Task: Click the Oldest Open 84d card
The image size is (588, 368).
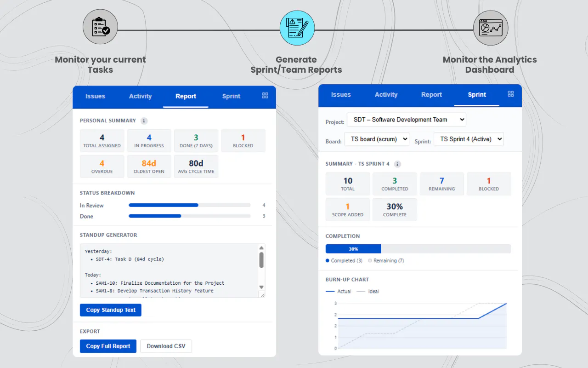Action: pos(149,167)
